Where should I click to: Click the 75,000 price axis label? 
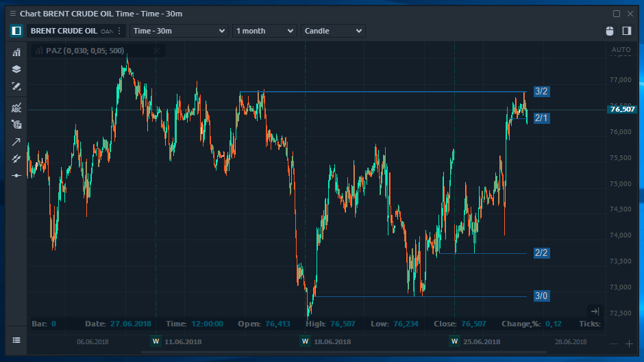[621, 183]
